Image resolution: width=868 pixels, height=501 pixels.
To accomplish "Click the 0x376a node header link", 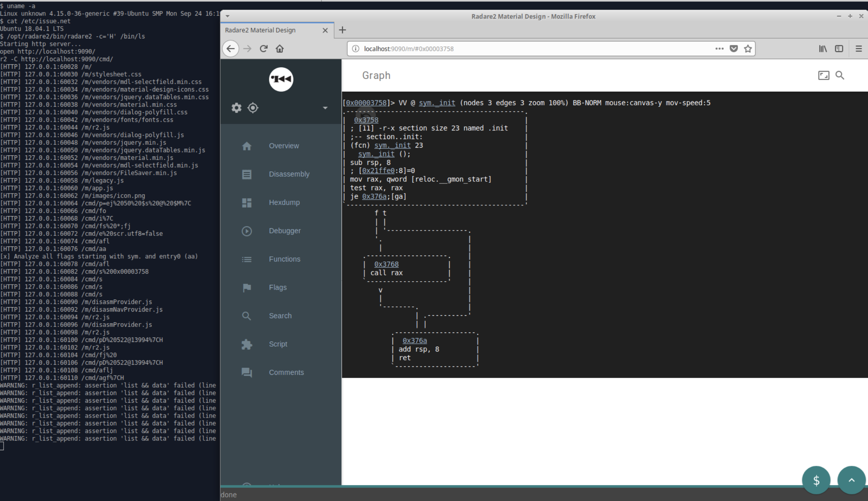I will pyautogui.click(x=415, y=340).
